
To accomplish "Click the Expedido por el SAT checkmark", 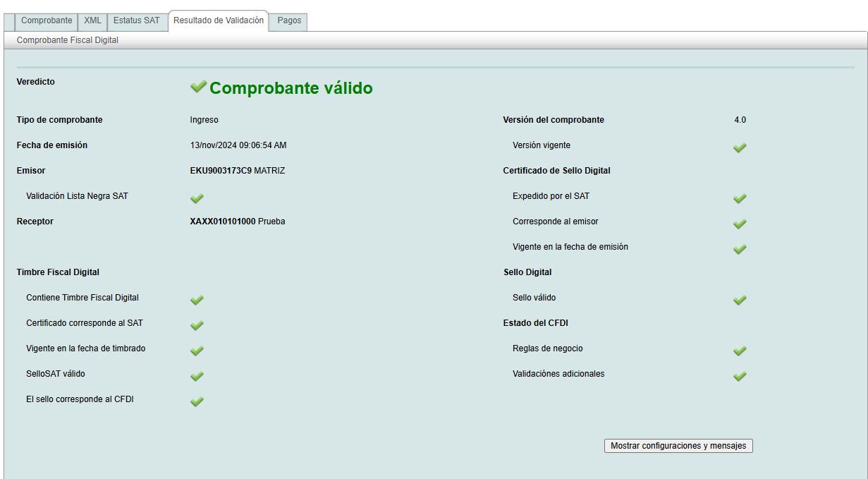I will (740, 198).
